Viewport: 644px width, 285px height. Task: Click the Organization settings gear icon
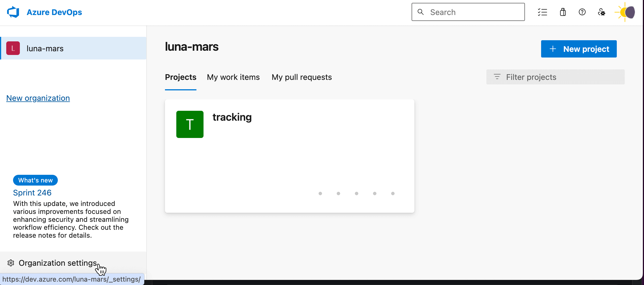point(11,263)
